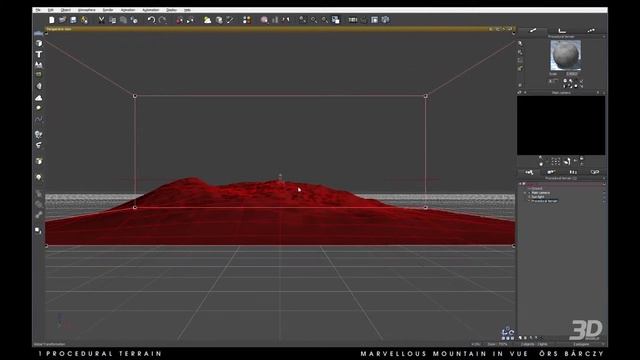Switch to the middle object properties tab

click(x=562, y=30)
